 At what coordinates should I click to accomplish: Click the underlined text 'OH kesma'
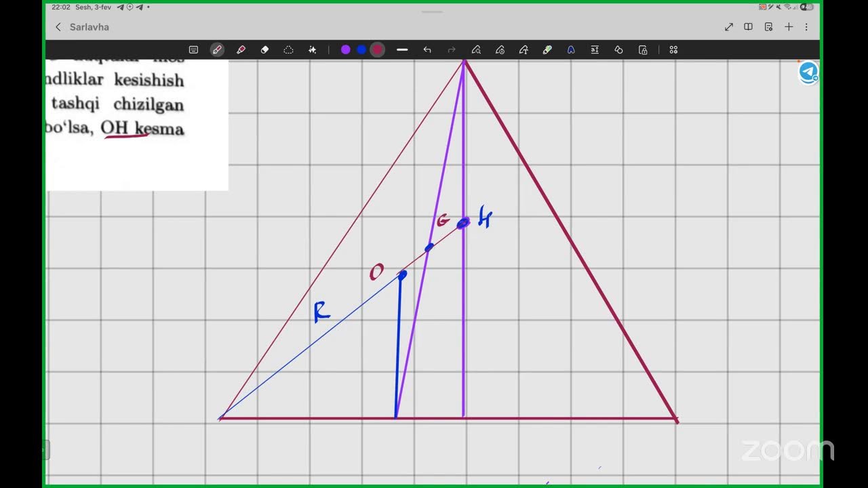pos(142,128)
